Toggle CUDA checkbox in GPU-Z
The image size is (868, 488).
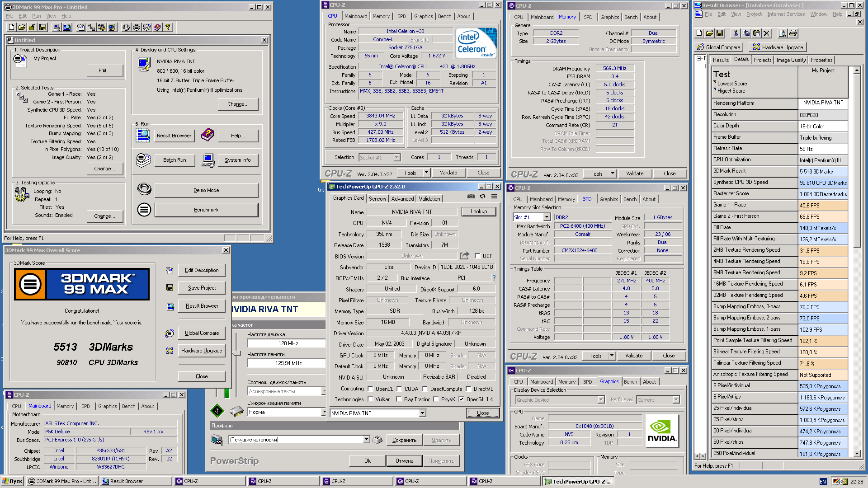(400, 389)
